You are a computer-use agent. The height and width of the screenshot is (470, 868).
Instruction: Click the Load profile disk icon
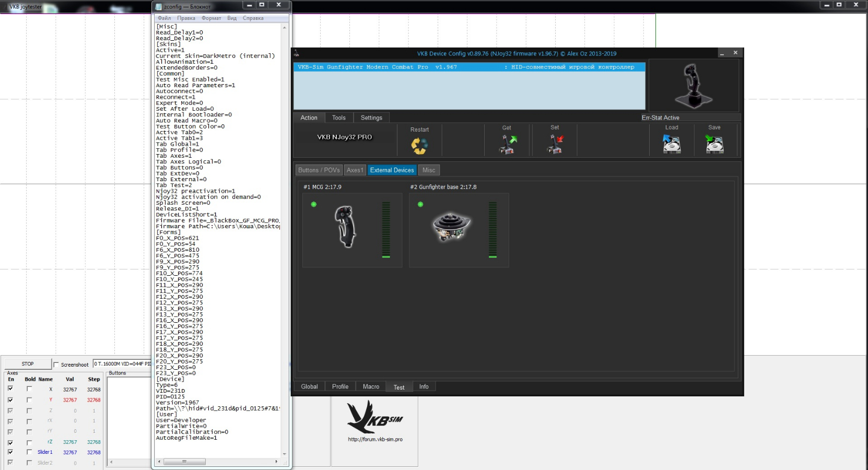point(672,144)
